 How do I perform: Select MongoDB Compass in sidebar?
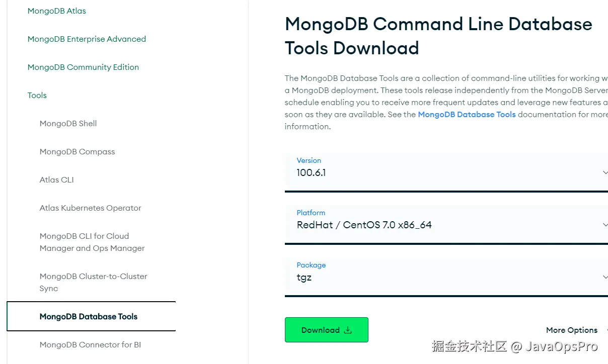(x=77, y=152)
